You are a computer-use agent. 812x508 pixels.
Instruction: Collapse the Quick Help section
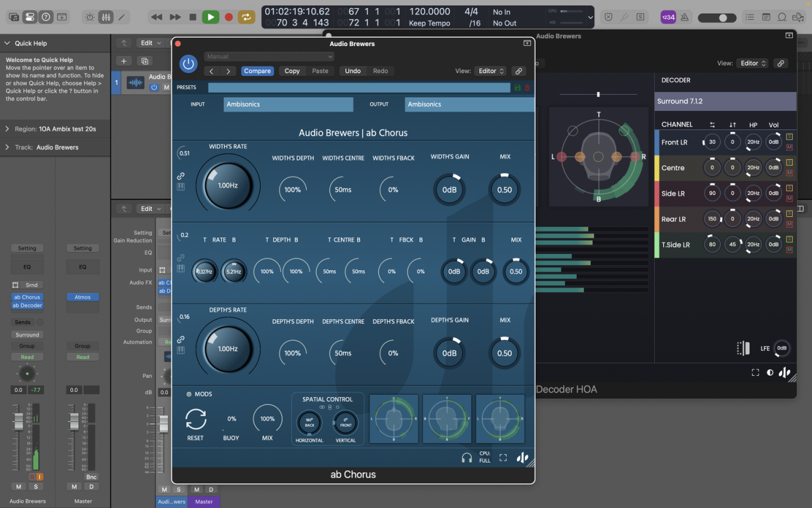tap(7, 43)
